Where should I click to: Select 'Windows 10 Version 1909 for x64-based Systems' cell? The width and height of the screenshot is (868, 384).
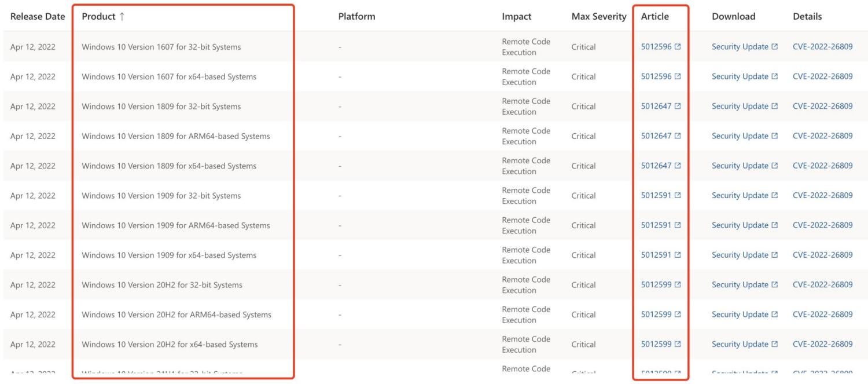[169, 255]
